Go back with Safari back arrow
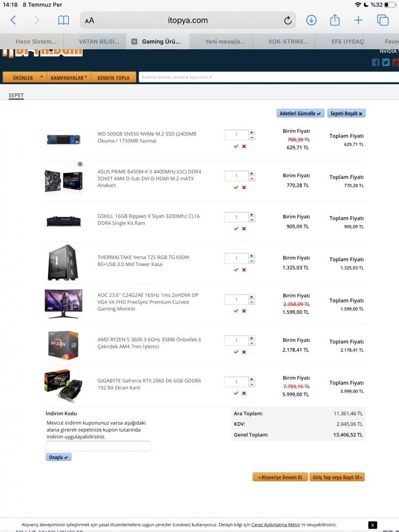The image size is (399, 532). tap(13, 20)
